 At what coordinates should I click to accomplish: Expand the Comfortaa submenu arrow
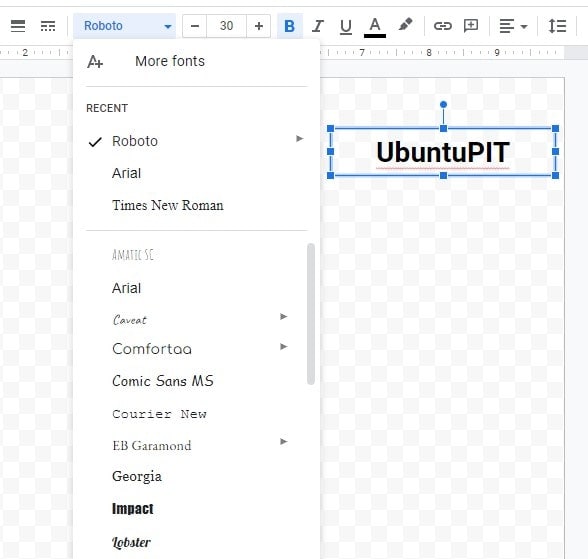click(284, 346)
